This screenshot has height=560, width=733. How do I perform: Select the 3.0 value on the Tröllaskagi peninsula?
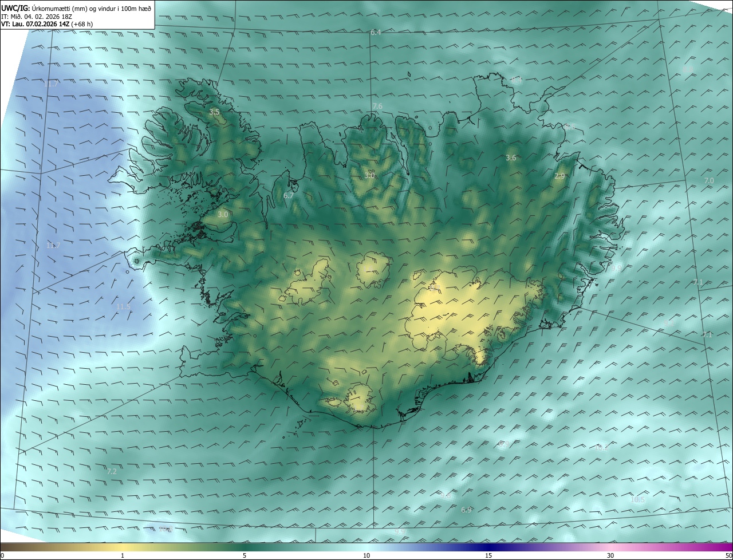(369, 175)
